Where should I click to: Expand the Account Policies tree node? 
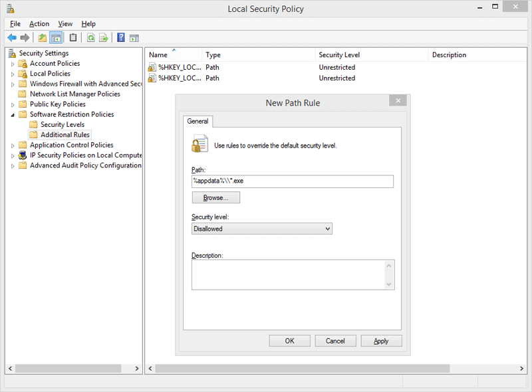coord(13,64)
